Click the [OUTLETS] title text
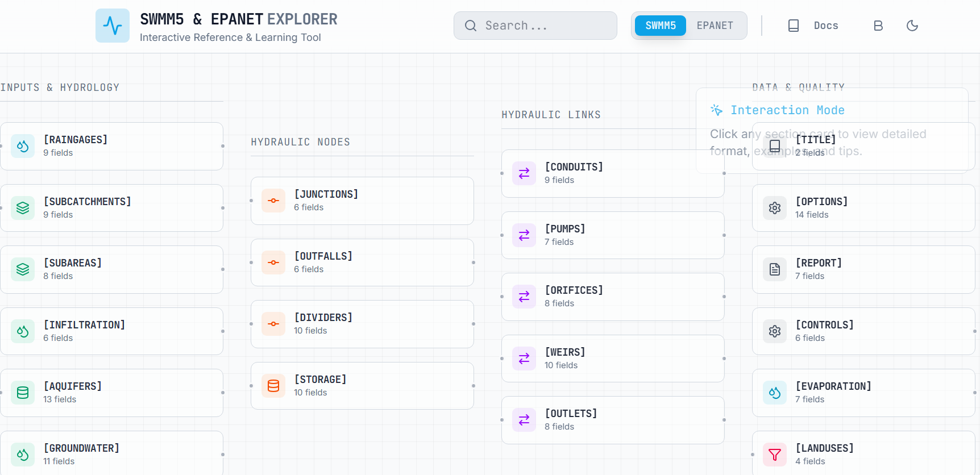 pos(571,414)
